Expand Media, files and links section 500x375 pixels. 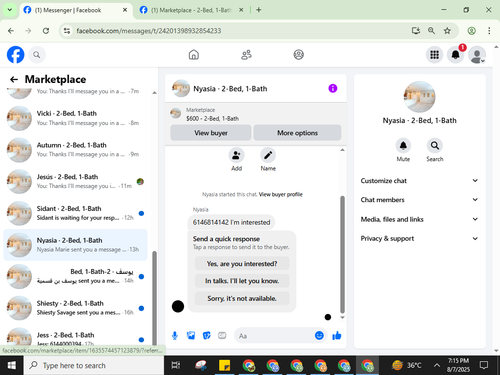419,219
